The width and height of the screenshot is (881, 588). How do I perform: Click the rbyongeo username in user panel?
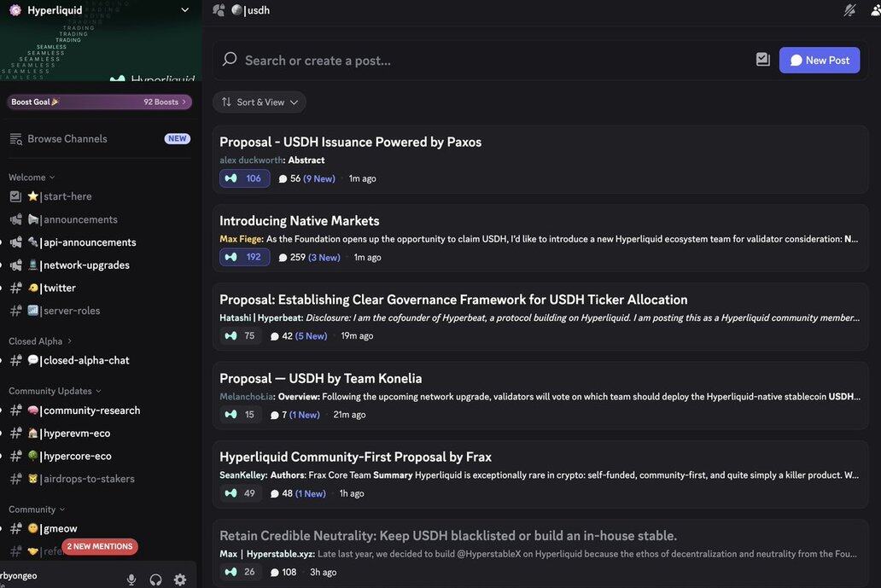(19, 576)
